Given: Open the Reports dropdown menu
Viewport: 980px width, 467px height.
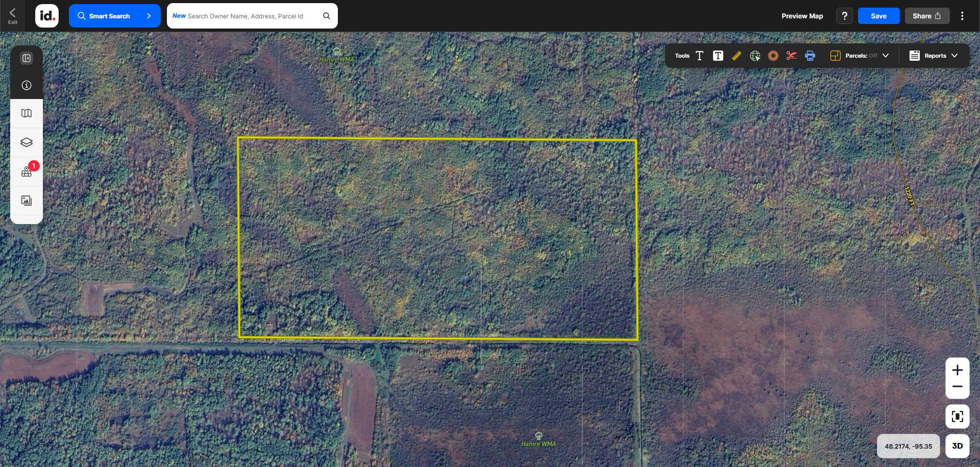Looking at the screenshot, I should pos(934,56).
